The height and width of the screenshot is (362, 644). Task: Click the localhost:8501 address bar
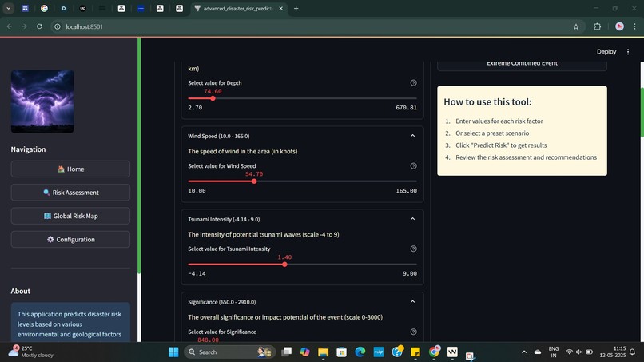click(x=312, y=26)
